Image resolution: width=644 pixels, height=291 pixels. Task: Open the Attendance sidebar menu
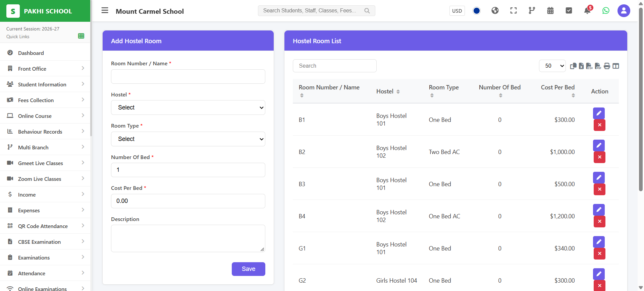pos(45,273)
